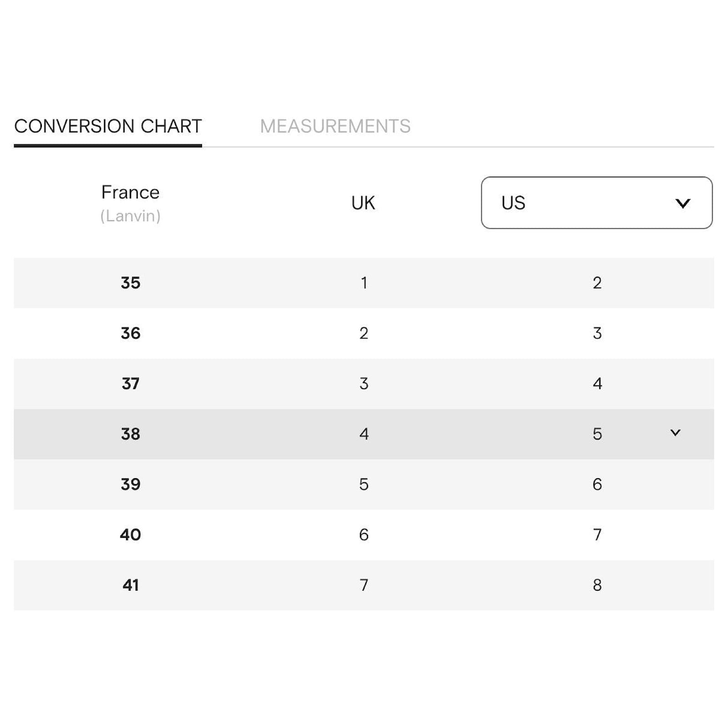Viewport: 728px width, 728px height.
Task: Click US size 5 in highlighted row
Action: [x=597, y=434]
